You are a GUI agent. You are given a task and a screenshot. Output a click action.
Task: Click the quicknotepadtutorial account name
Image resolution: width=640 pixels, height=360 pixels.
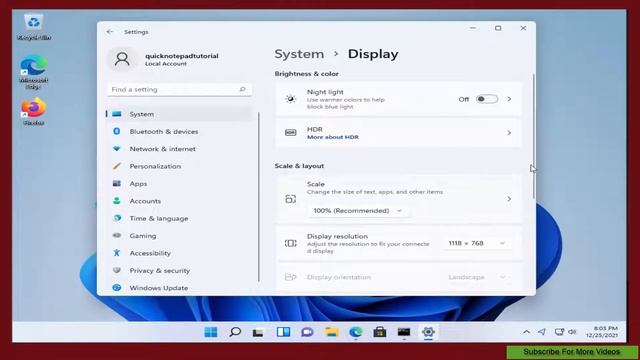pyautogui.click(x=182, y=56)
